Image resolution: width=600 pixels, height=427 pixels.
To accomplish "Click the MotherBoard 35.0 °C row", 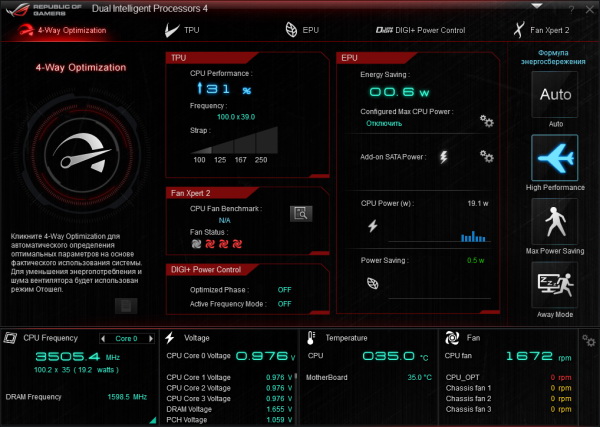I will tap(368, 377).
